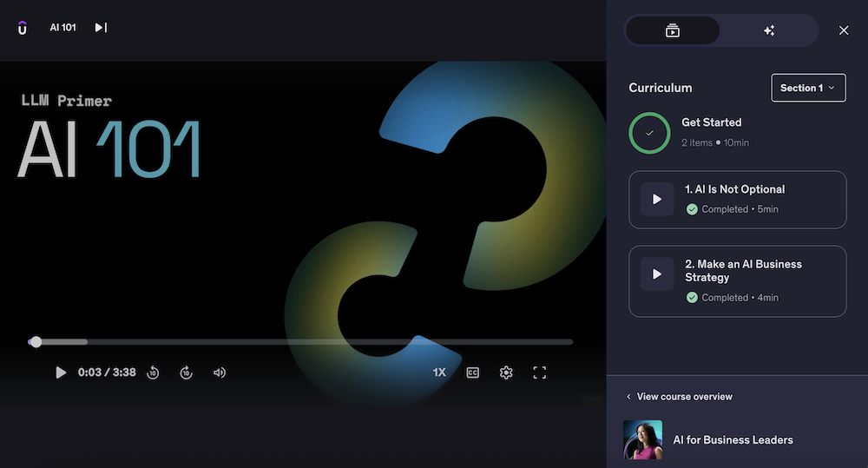Switch to curriculum playlist tab

673,30
